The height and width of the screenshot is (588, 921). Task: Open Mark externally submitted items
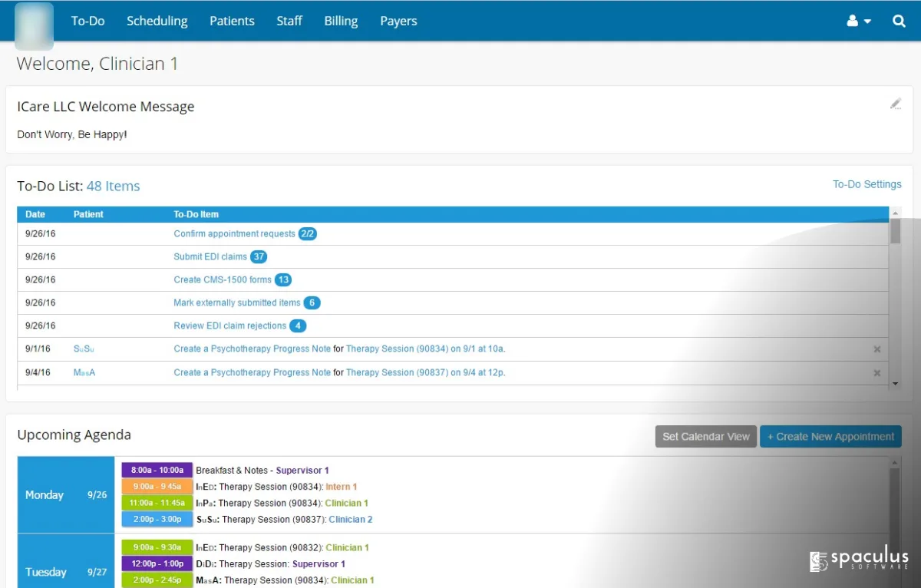click(x=236, y=302)
